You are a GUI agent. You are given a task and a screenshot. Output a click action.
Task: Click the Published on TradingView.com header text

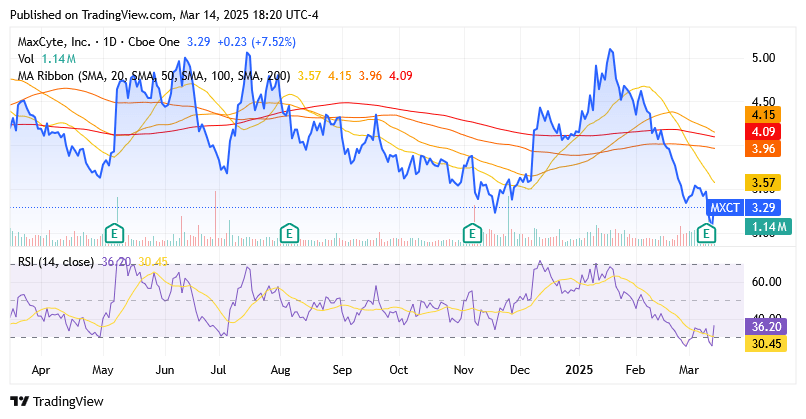[164, 15]
